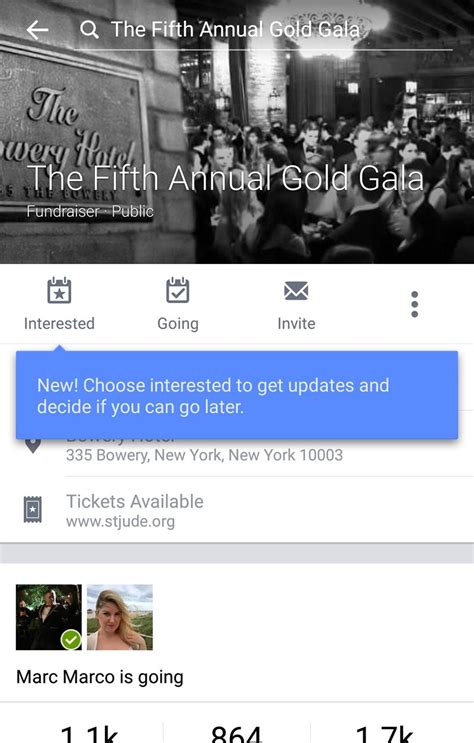
Task: Open the blonde woman's profile thumbnail
Action: tap(120, 617)
